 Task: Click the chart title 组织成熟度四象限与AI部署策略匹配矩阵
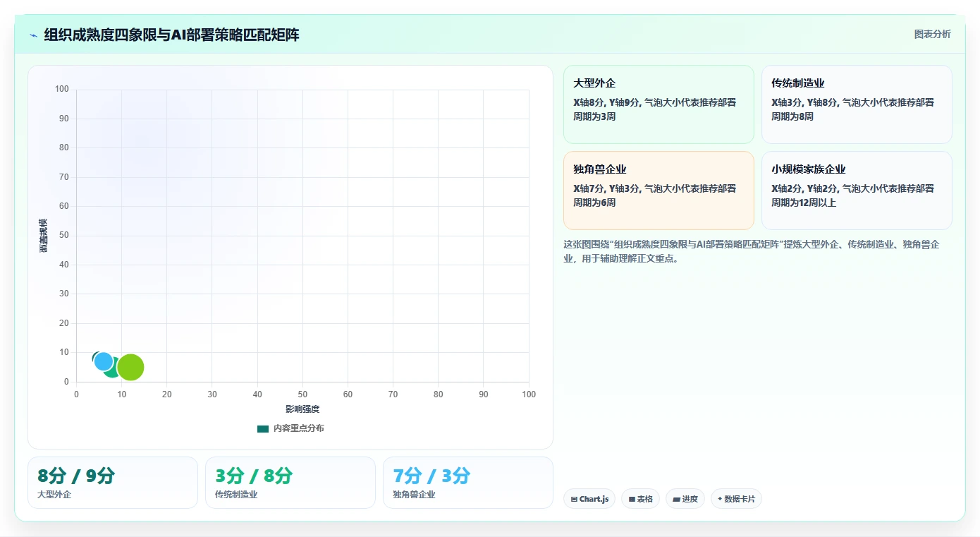click(x=171, y=35)
